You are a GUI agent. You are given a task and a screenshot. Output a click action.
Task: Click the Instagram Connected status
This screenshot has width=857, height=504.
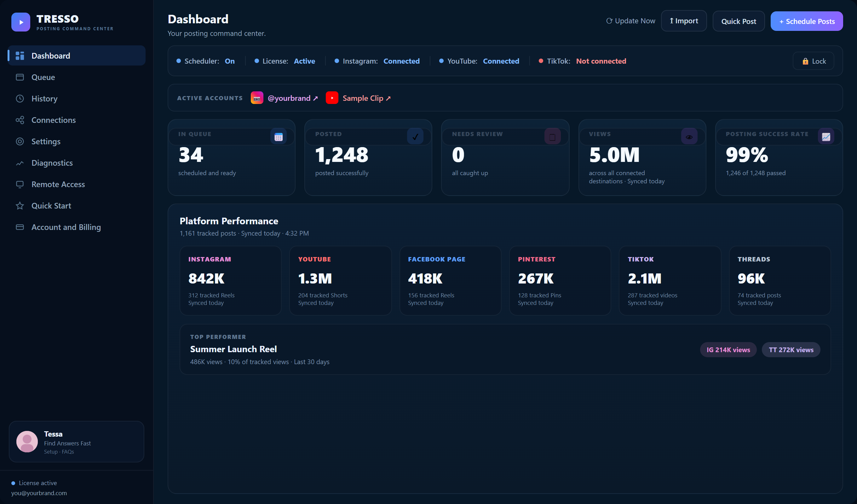coord(377,61)
